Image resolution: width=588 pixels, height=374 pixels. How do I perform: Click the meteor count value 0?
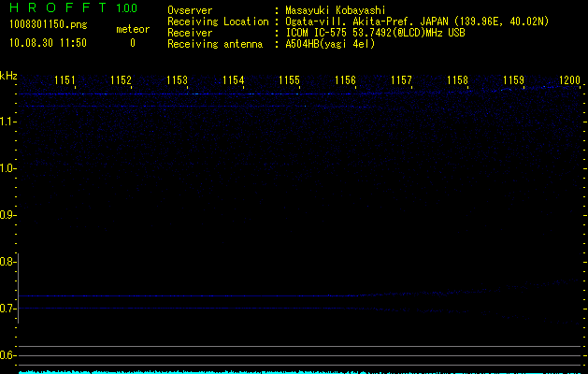point(133,43)
